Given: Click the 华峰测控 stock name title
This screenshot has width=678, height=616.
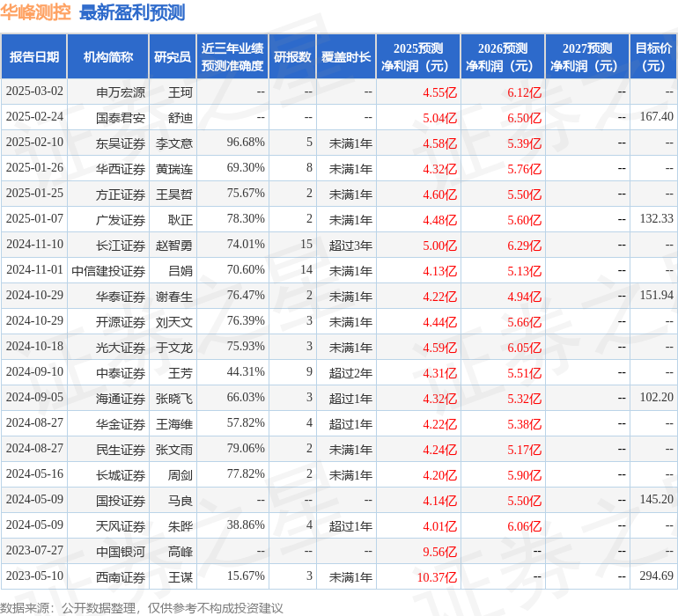Looking at the screenshot, I should [37, 12].
